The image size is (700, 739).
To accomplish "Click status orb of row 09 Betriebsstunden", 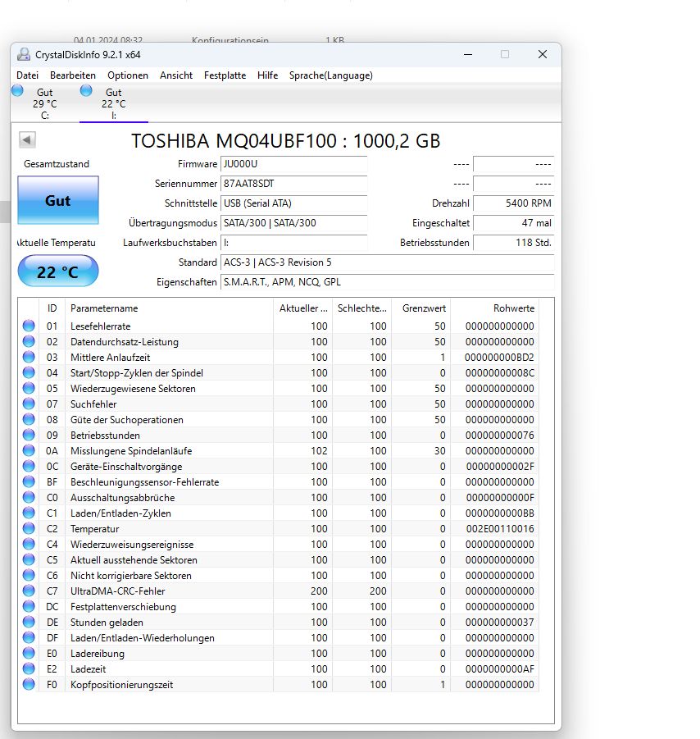I will coord(29,435).
